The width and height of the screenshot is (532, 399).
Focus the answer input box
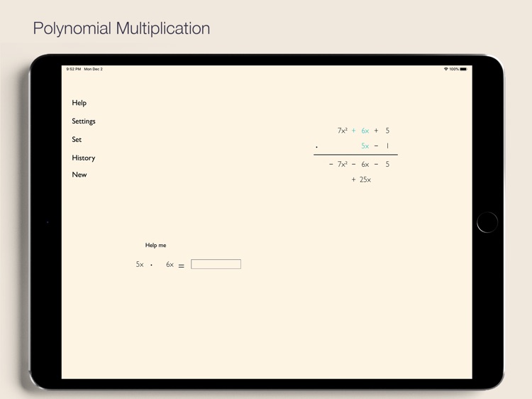point(216,264)
